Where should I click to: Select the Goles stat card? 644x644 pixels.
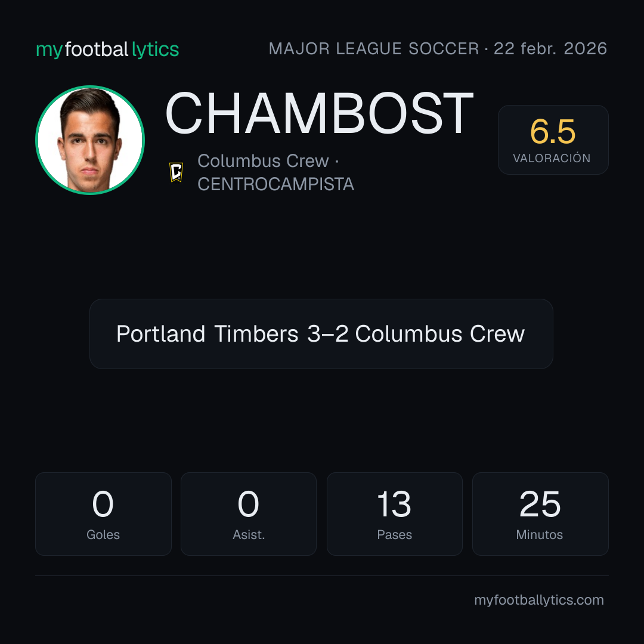click(103, 513)
